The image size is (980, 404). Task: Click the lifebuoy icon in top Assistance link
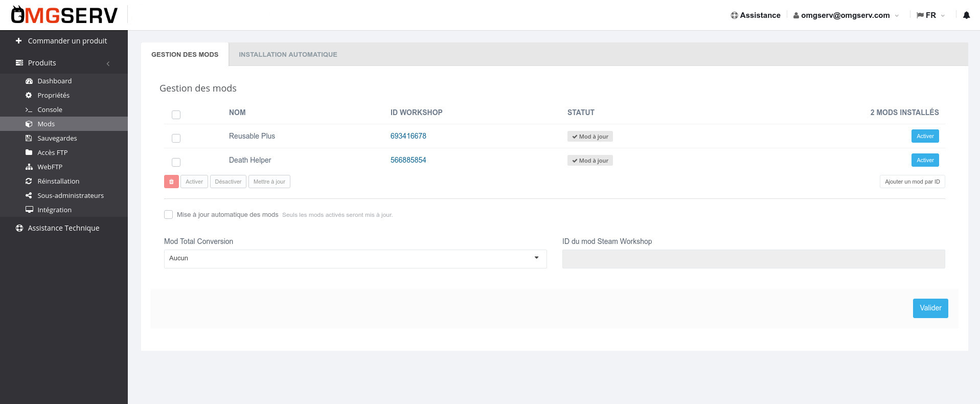(x=734, y=15)
